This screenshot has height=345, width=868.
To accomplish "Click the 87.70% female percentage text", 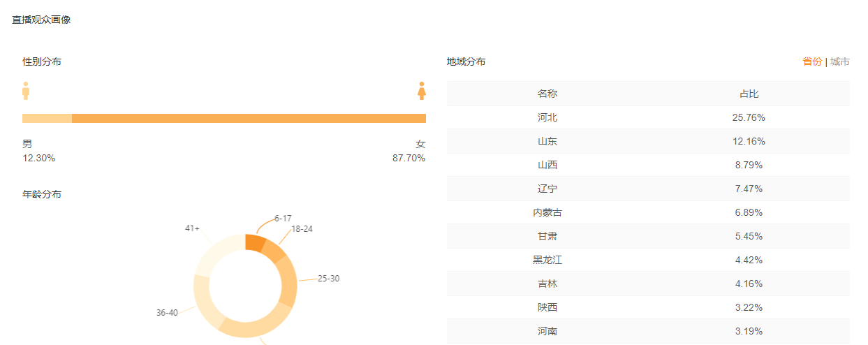I will [409, 158].
